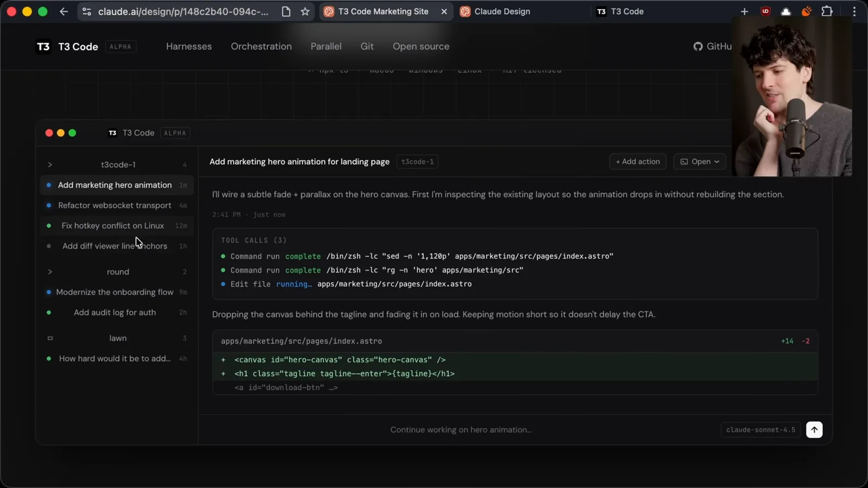Bookmark this page with the star icon
The width and height of the screenshot is (868, 488).
coord(305,11)
